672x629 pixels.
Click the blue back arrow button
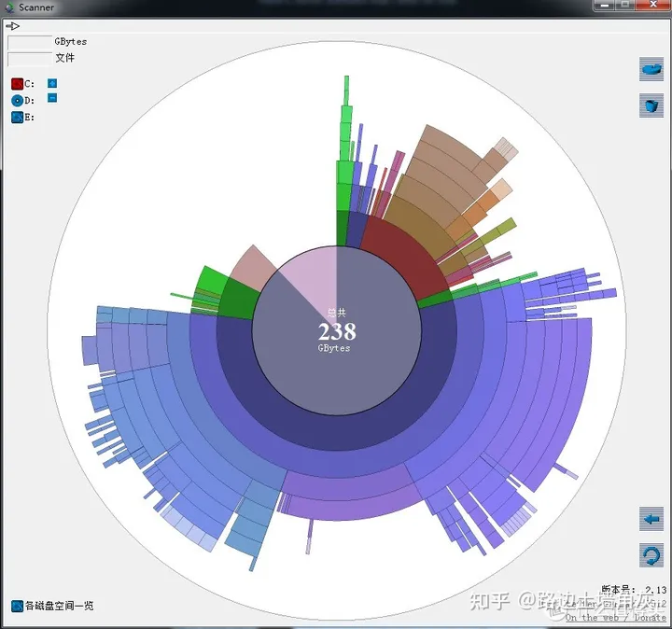[x=651, y=519]
